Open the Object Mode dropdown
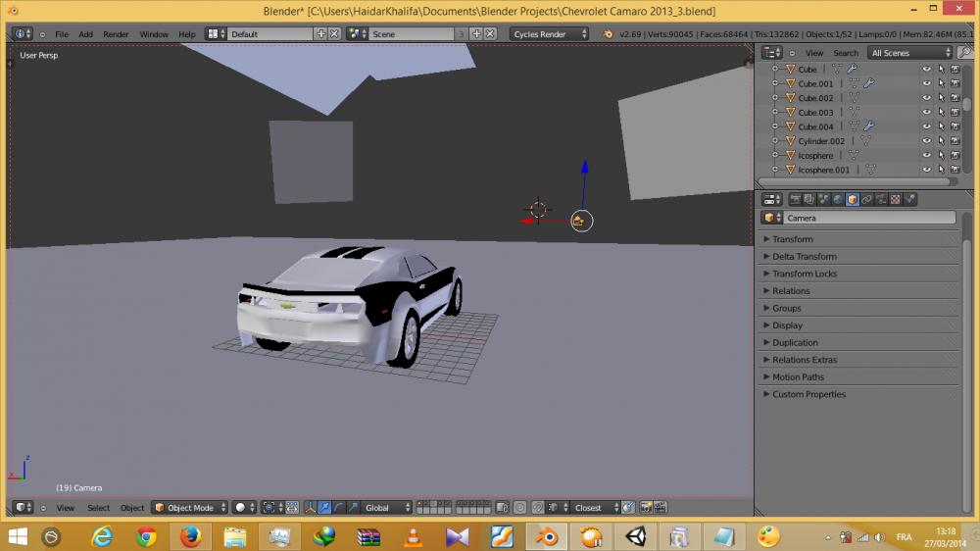The height and width of the screenshot is (551, 980). coord(189,508)
